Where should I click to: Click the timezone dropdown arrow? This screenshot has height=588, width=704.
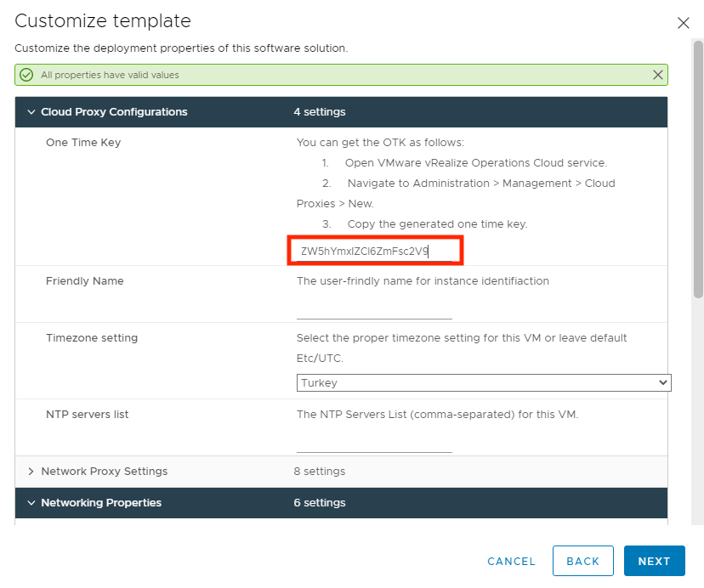(x=662, y=383)
